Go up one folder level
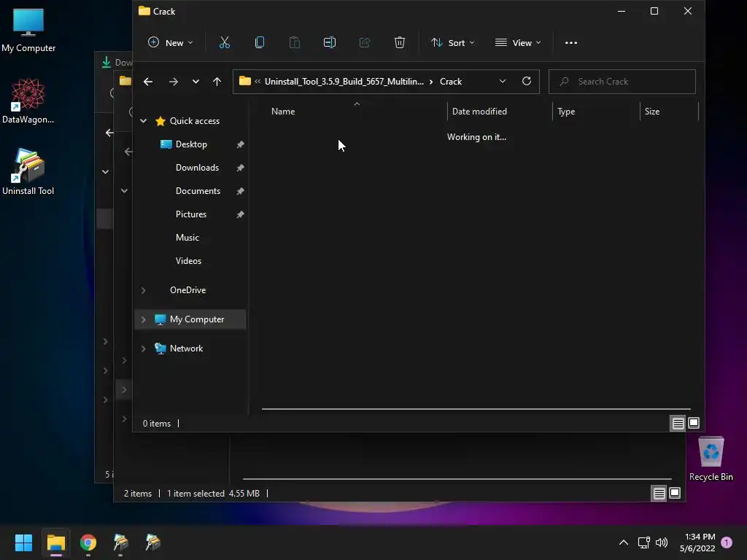 point(217,82)
